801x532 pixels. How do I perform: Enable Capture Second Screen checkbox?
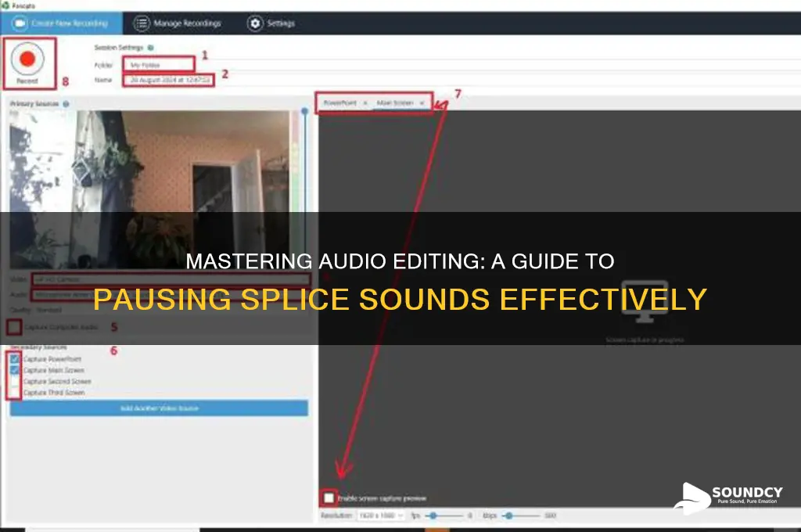[x=15, y=382]
